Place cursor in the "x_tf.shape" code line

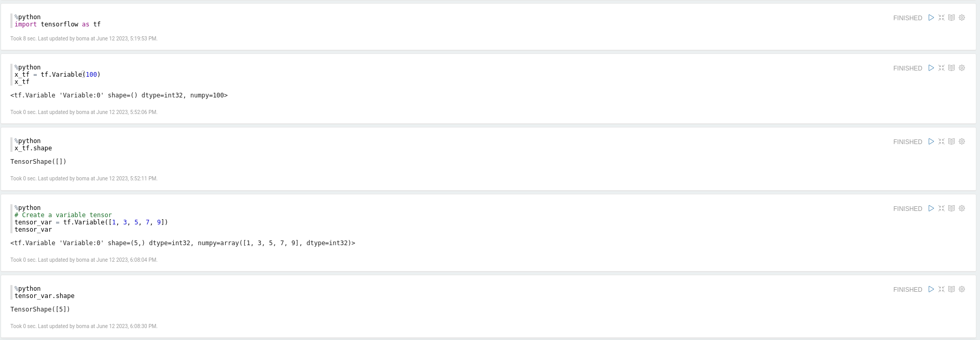[x=33, y=148]
